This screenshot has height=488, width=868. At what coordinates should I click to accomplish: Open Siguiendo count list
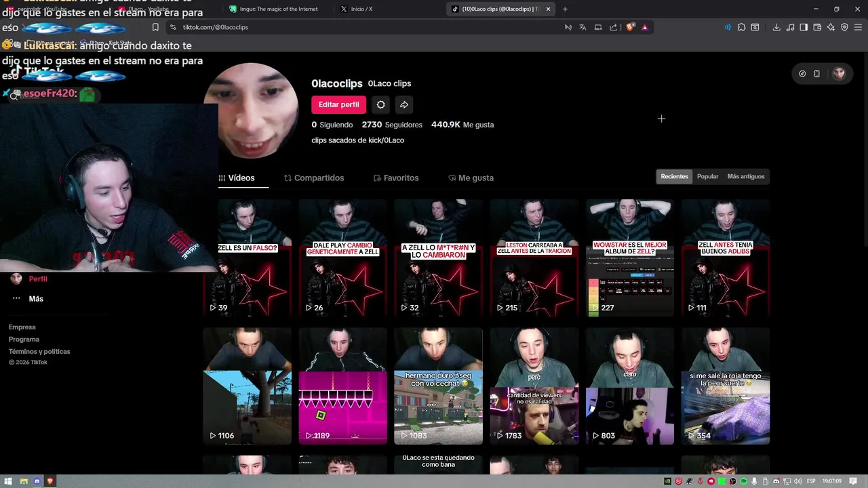pos(332,125)
